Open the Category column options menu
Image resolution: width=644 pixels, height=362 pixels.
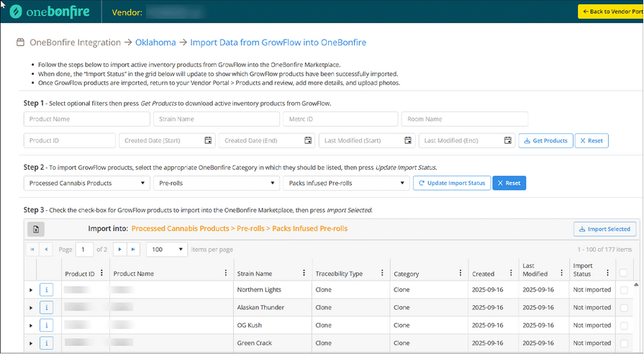(x=460, y=273)
